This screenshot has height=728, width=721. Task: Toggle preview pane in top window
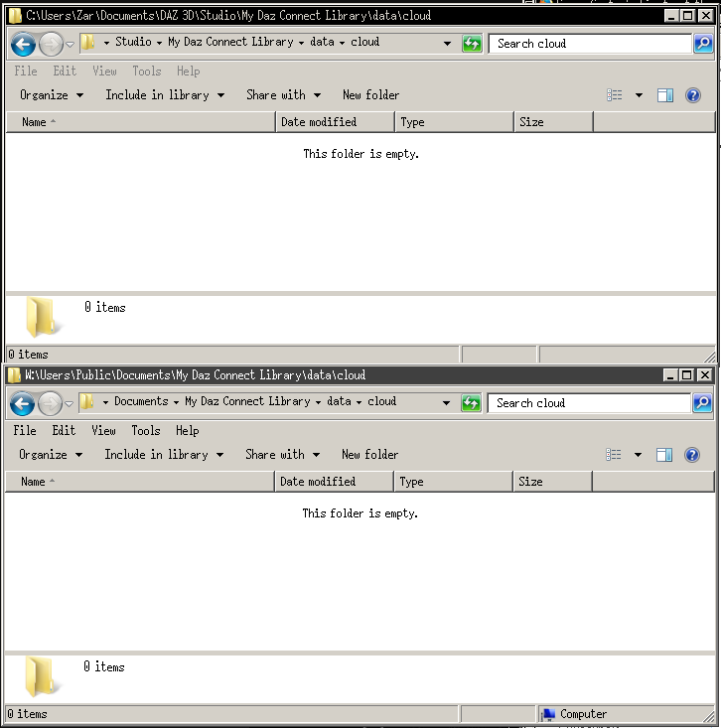click(x=665, y=95)
